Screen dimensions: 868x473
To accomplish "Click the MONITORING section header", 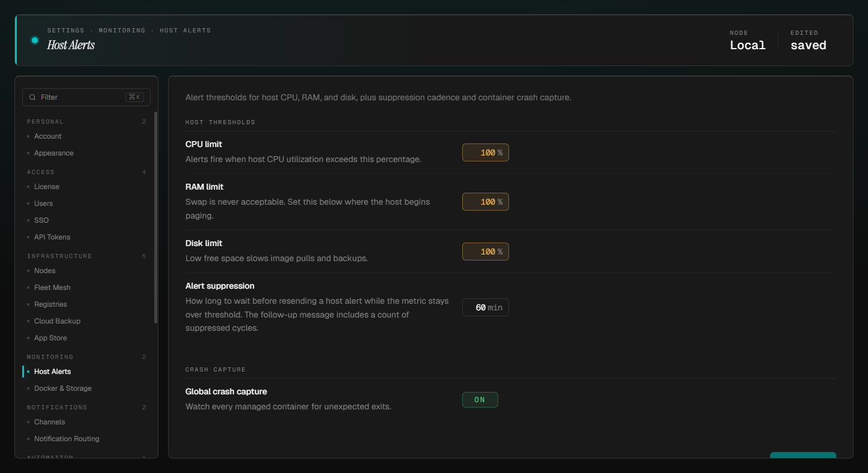I will pyautogui.click(x=50, y=357).
